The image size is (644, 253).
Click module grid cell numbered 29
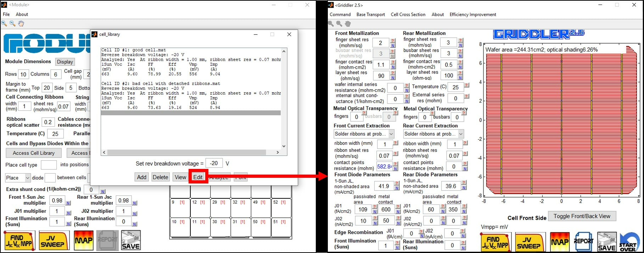click(220, 208)
